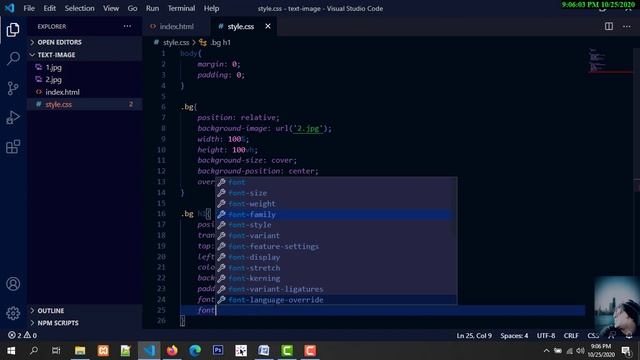This screenshot has height=360, width=640.
Task: Open the Run and Debug view
Action: click(13, 118)
